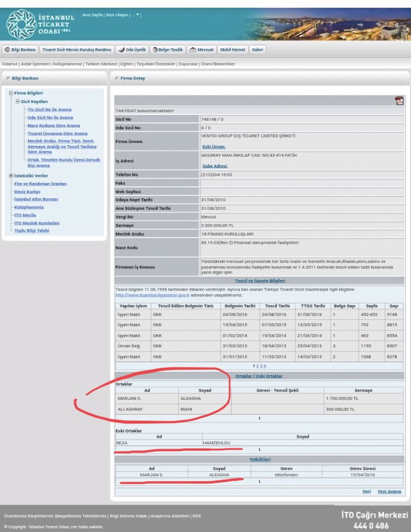
Task: Click the Belge-Tasdik toolbar button
Action: click(x=168, y=49)
